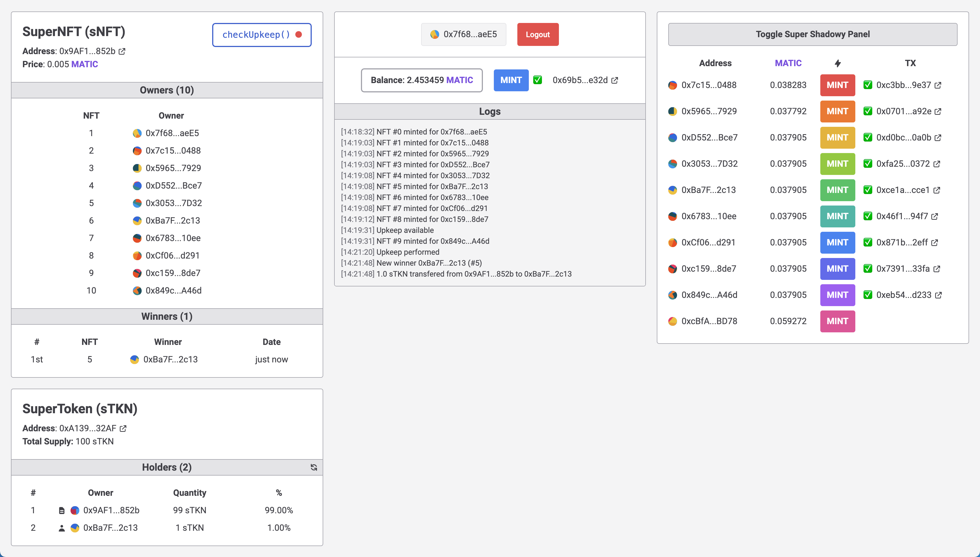Click the Holders (2) section header
The image size is (980, 557).
coord(167,467)
